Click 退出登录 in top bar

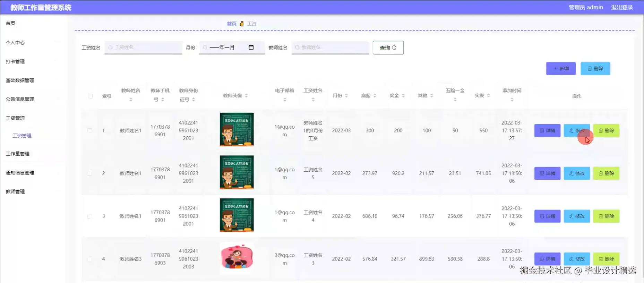622,7
